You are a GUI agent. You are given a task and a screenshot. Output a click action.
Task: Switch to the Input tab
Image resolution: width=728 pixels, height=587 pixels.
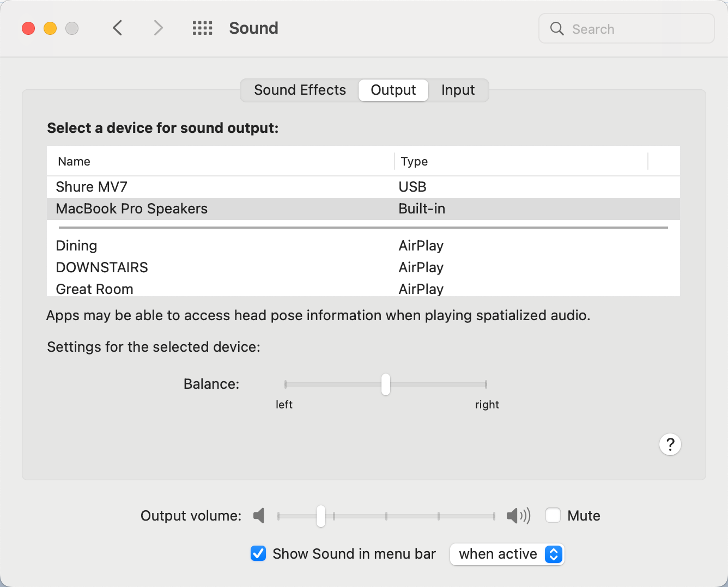point(458,90)
